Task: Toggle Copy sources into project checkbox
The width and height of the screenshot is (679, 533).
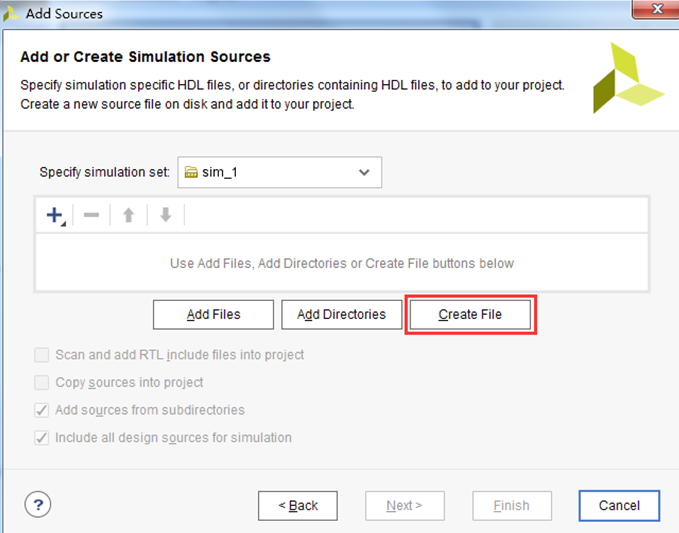Action: tap(42, 383)
